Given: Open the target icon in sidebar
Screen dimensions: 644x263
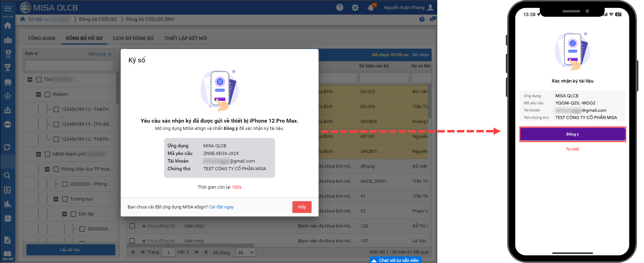Looking at the screenshot, I should tap(8, 96).
